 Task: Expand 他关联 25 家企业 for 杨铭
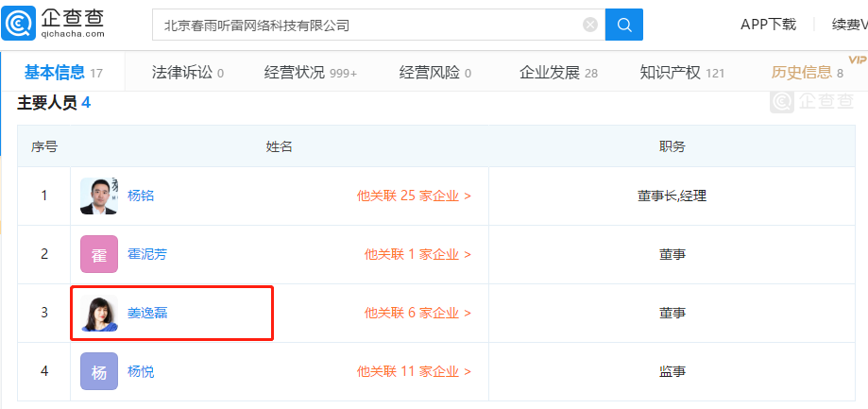[x=414, y=196]
